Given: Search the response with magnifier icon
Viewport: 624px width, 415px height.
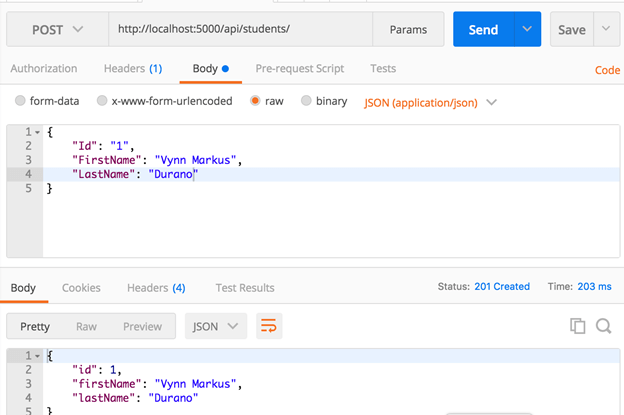Looking at the screenshot, I should [603, 326].
